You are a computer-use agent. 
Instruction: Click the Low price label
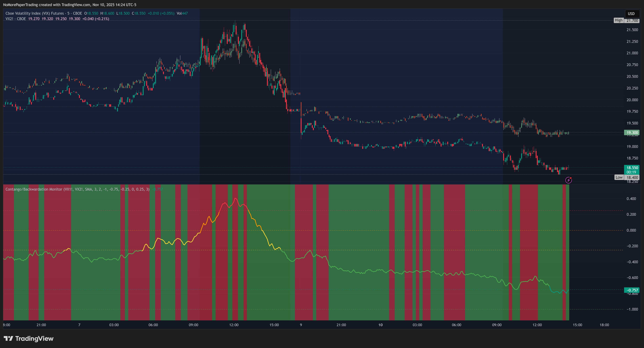(x=619, y=177)
